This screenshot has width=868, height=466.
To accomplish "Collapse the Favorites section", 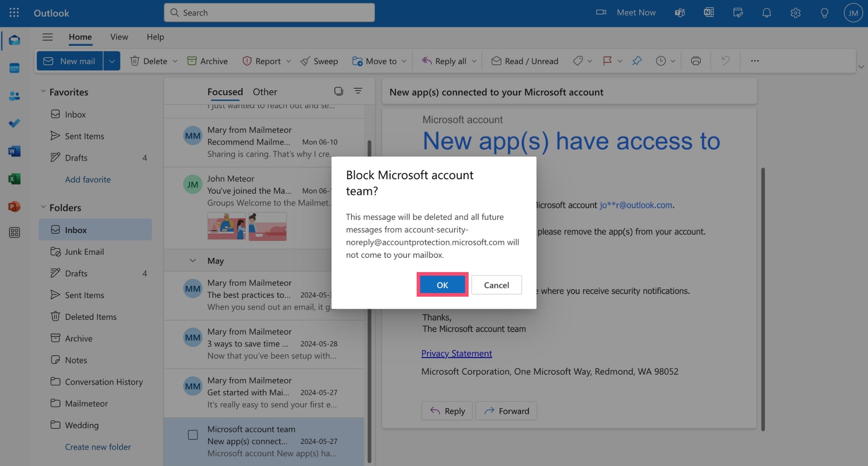I will (43, 91).
